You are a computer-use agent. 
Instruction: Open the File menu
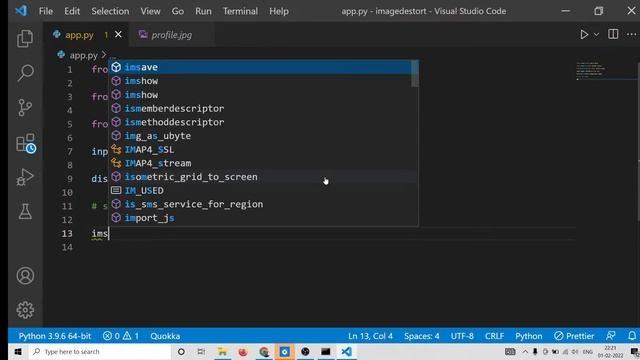pyautogui.click(x=46, y=11)
